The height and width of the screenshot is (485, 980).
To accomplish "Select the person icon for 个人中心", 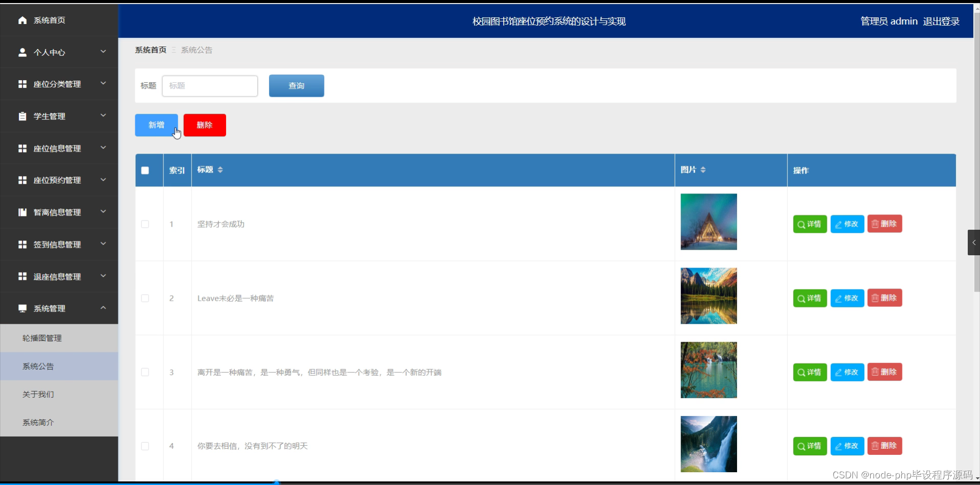I will coord(22,52).
